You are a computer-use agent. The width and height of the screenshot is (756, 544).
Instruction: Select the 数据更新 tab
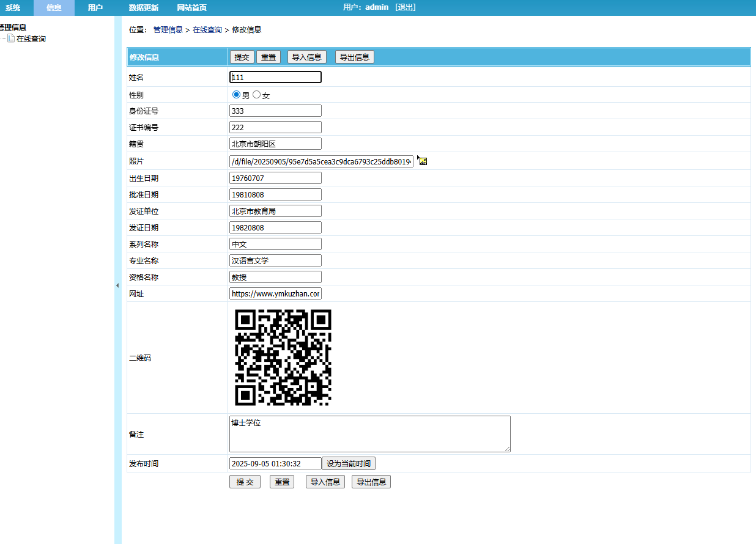tap(144, 8)
